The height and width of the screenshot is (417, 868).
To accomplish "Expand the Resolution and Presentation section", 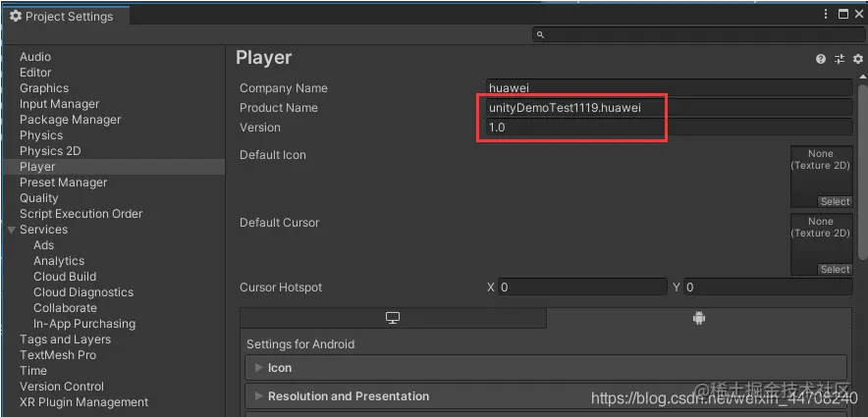I will [545, 396].
